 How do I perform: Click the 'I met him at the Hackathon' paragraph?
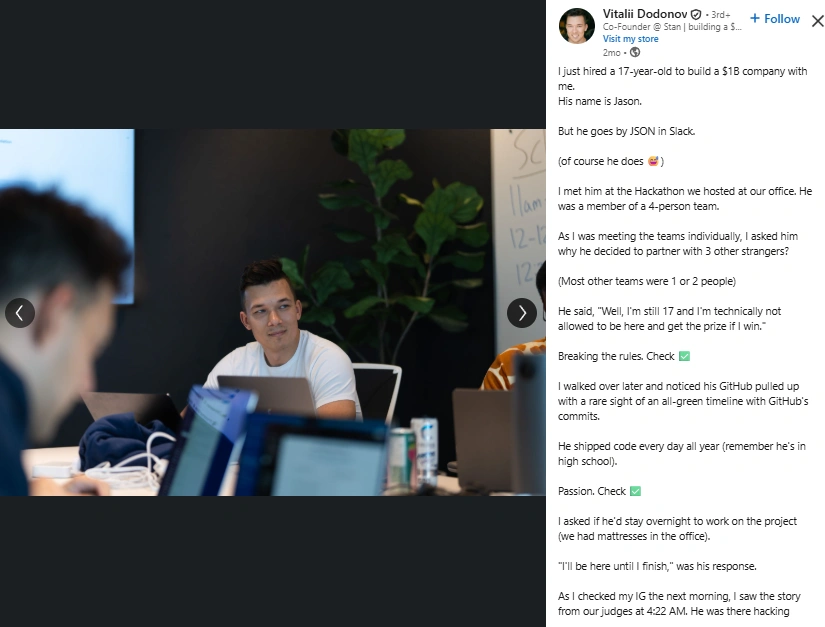point(685,199)
